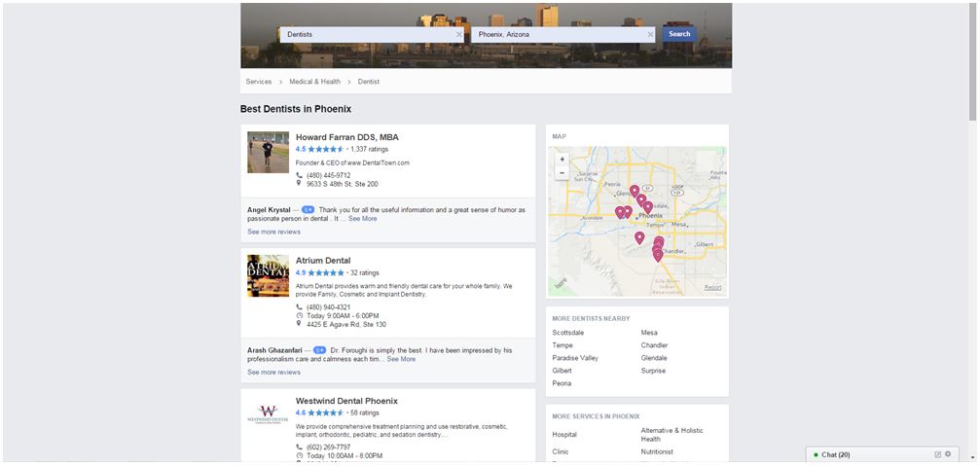This screenshot has height=466, width=980.
Task: Click phone icon beside (480) 940-4321
Action: point(299,307)
